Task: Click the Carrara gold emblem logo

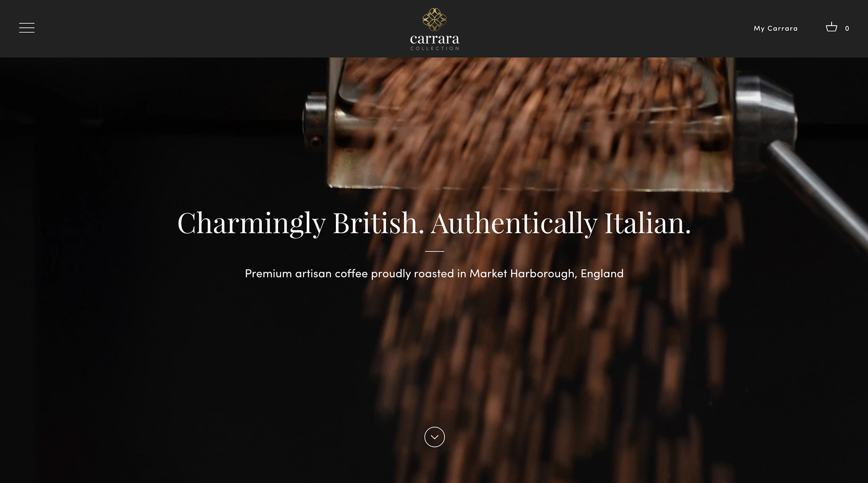Action: tap(434, 20)
